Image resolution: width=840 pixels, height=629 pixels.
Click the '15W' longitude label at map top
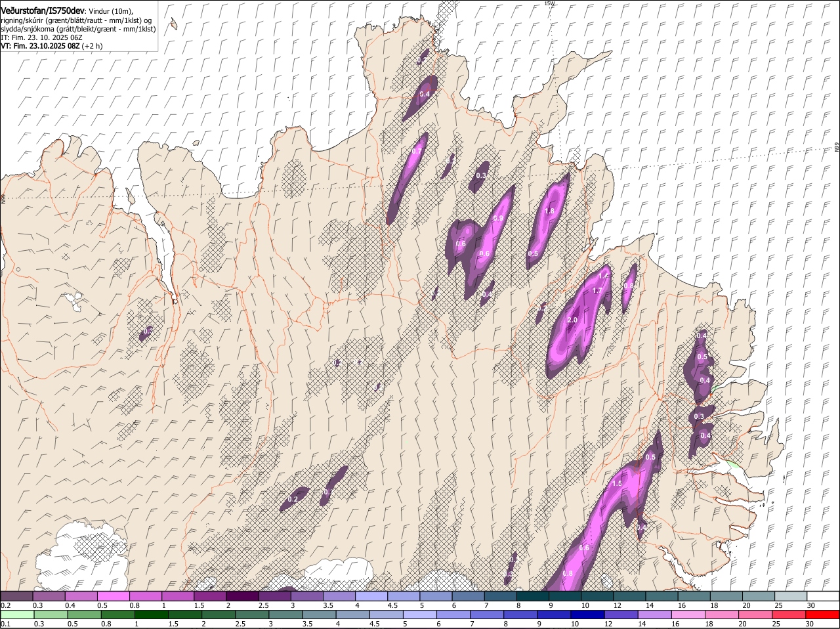[x=549, y=3]
